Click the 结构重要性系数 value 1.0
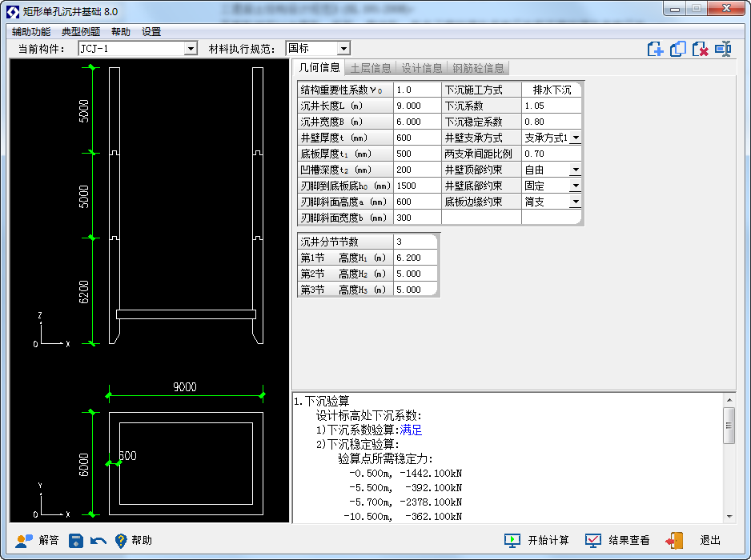 pos(417,90)
